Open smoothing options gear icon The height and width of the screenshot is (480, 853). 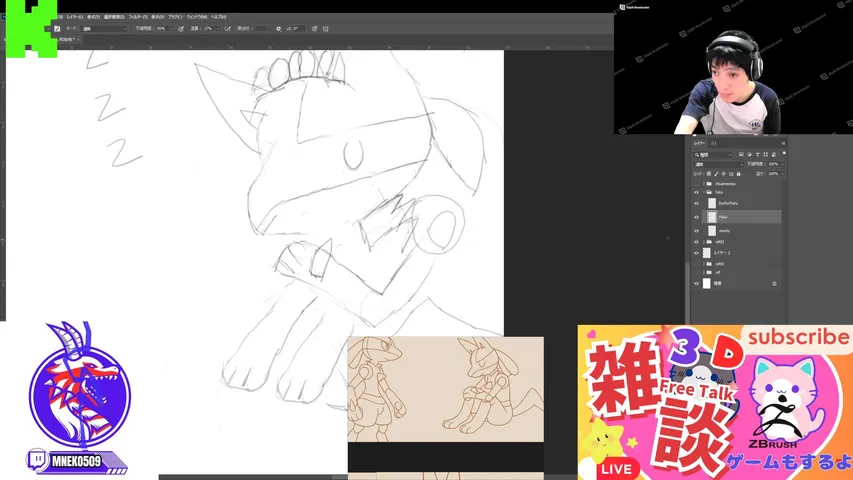pos(279,28)
